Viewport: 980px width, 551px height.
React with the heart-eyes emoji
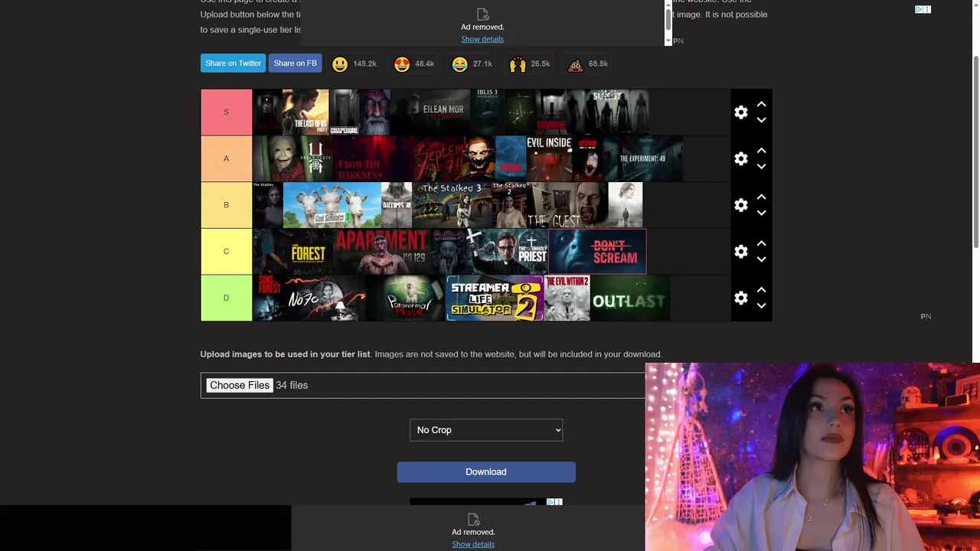402,64
